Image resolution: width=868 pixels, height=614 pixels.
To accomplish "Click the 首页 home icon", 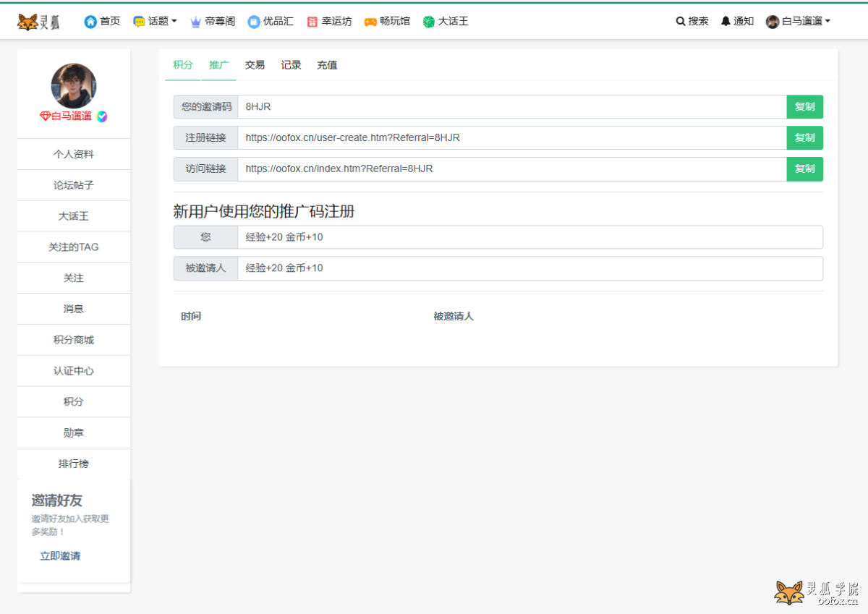I will [90, 22].
